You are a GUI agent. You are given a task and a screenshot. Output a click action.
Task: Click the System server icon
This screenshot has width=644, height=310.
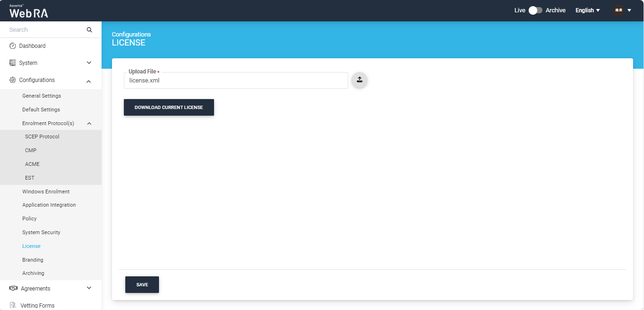(13, 63)
